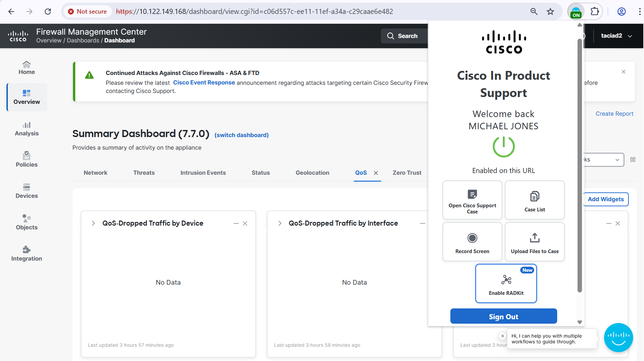Image resolution: width=644 pixels, height=361 pixels.
Task: Expand the QoS-Dropped Traffic by Device widget
Action: [x=93, y=223]
